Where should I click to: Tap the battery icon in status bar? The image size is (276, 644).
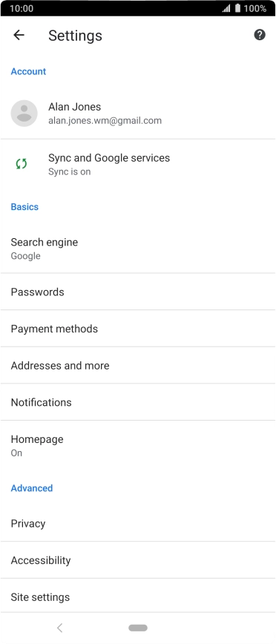(x=238, y=8)
